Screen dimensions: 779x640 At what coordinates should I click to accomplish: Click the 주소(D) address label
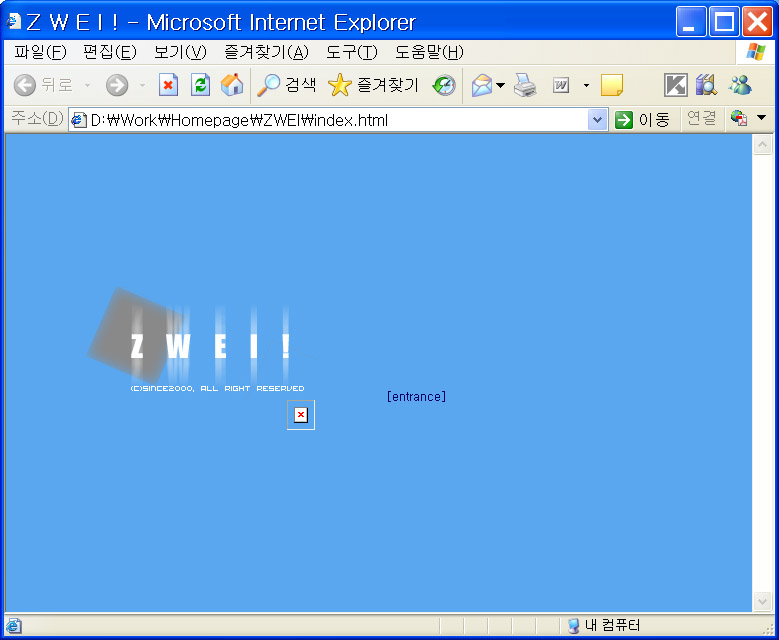(37, 119)
